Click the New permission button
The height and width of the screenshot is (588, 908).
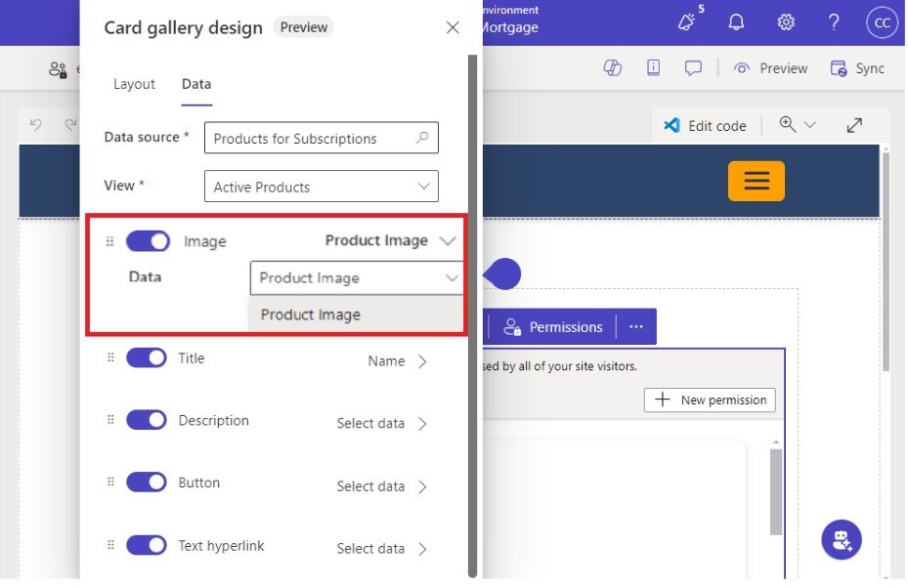(x=711, y=399)
